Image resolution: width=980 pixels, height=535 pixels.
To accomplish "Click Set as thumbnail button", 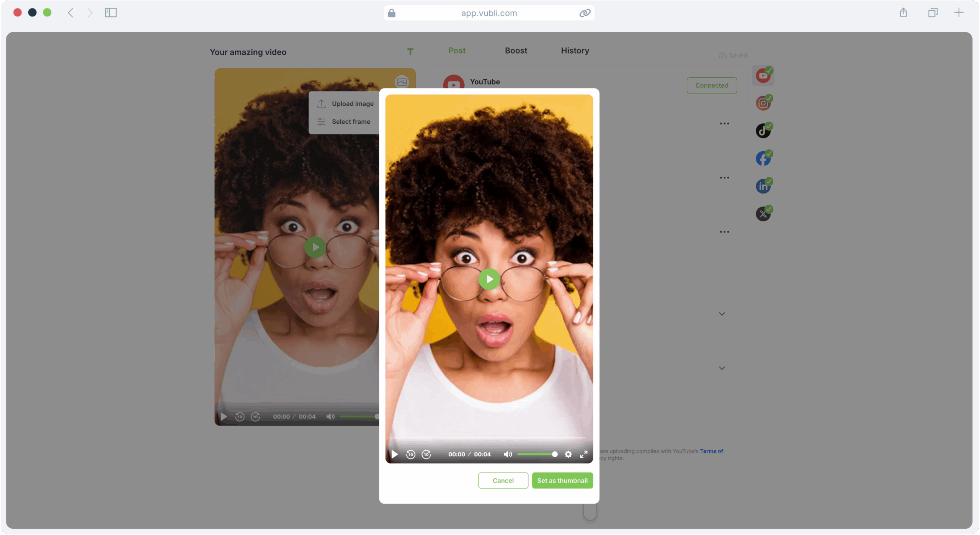I will coord(562,481).
